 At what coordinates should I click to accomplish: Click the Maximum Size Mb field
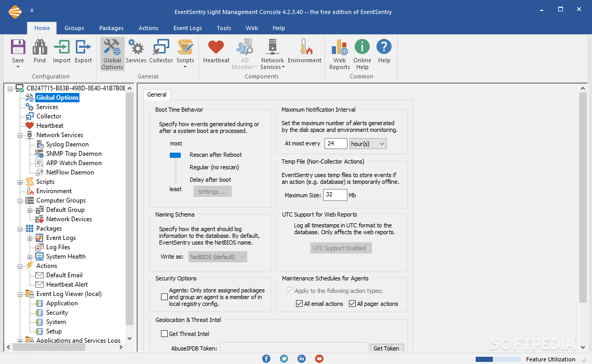point(335,195)
